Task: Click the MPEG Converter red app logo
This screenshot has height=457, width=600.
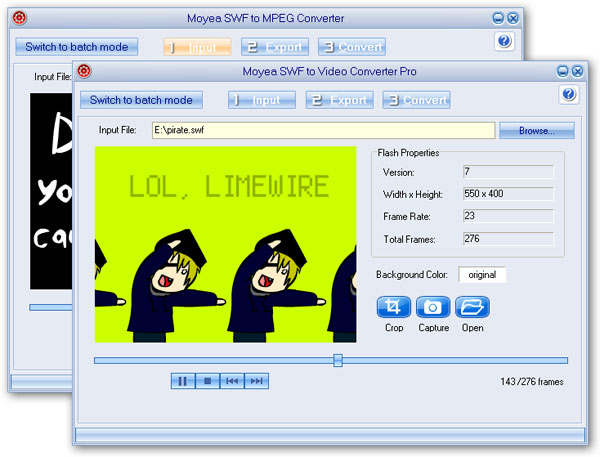Action: coord(19,18)
